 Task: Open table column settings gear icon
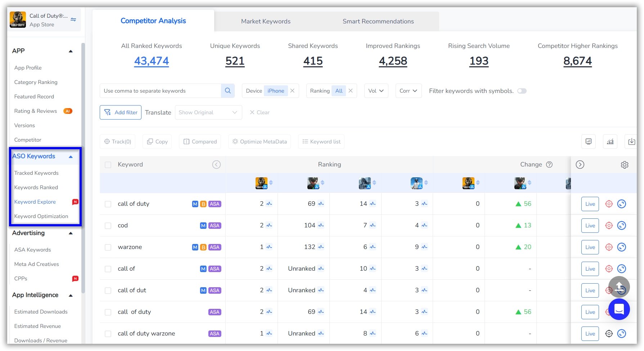point(625,165)
